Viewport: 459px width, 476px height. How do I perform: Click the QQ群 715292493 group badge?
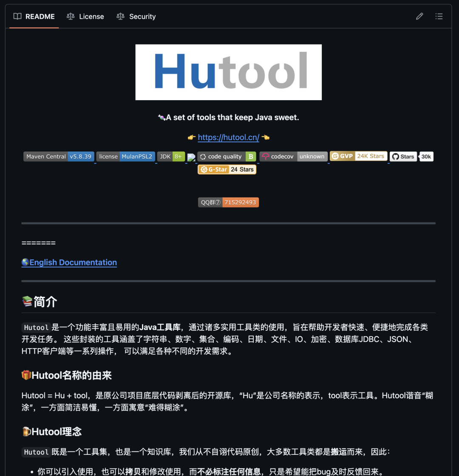(228, 202)
